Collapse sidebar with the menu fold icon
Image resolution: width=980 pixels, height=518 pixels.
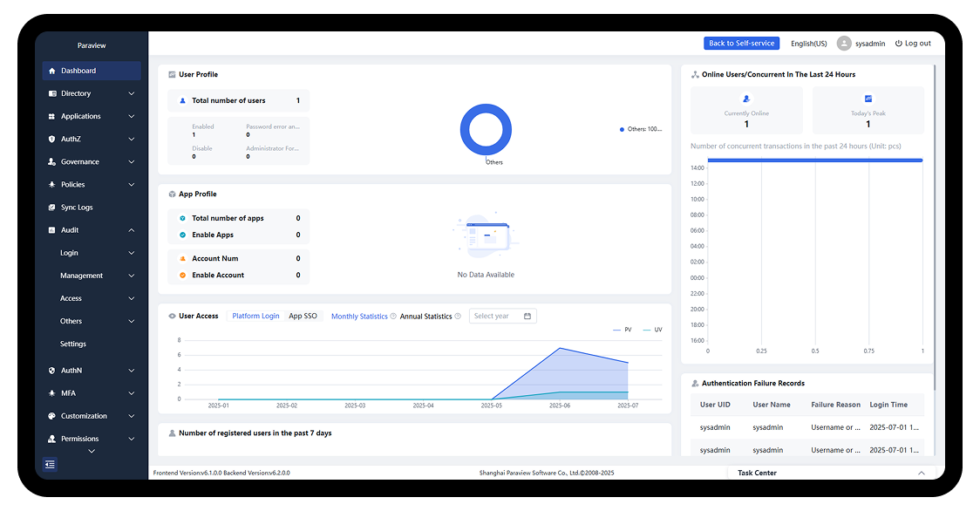pyautogui.click(x=50, y=464)
